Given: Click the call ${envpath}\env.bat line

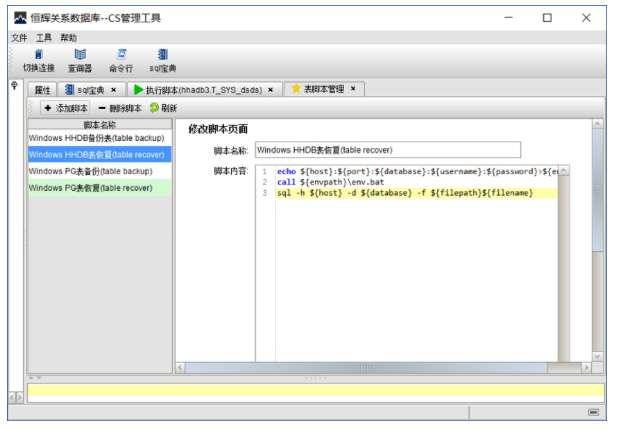Looking at the screenshot, I should pos(330,182).
